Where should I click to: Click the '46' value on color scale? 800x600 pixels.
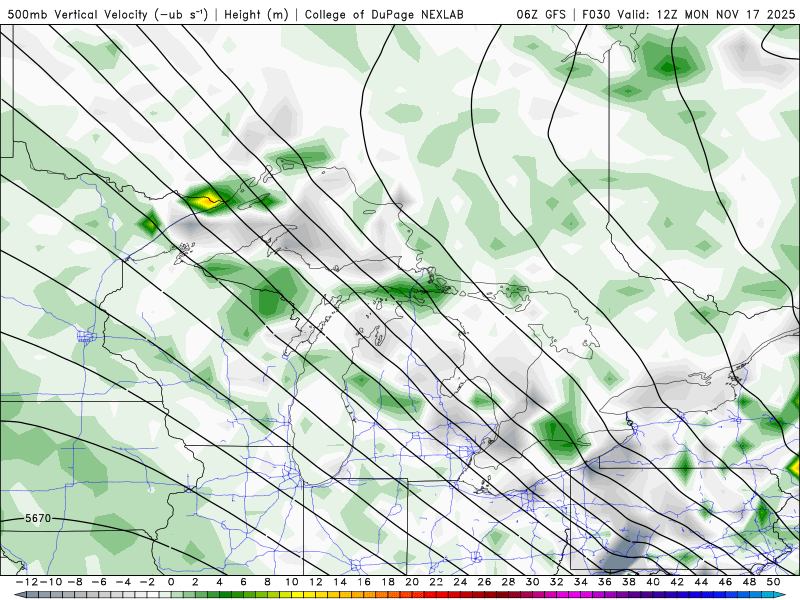(725, 582)
